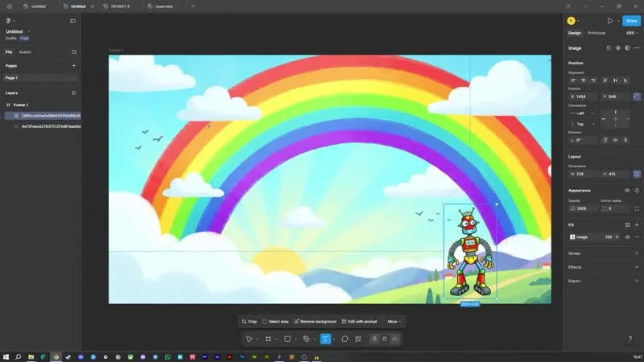Screen dimensions: 644x362
Task: Toggle position auto layout button beside Y
Action: (x=637, y=97)
